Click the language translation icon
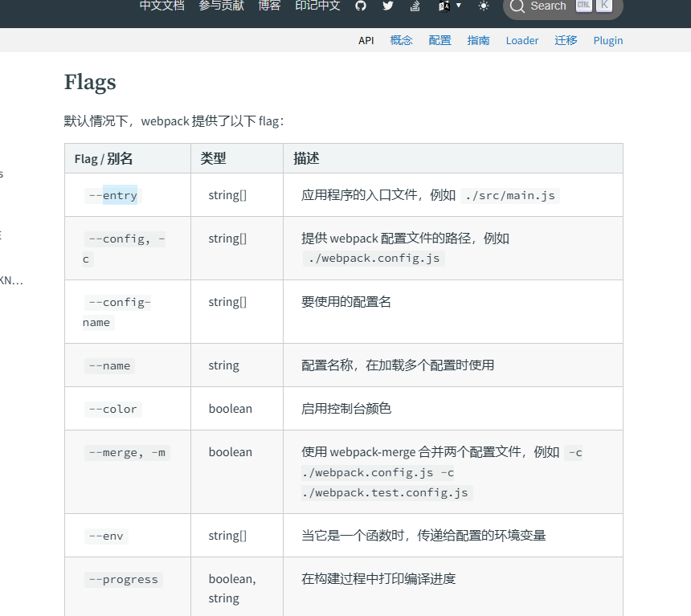Screen dimensions: 691x616 444,6
